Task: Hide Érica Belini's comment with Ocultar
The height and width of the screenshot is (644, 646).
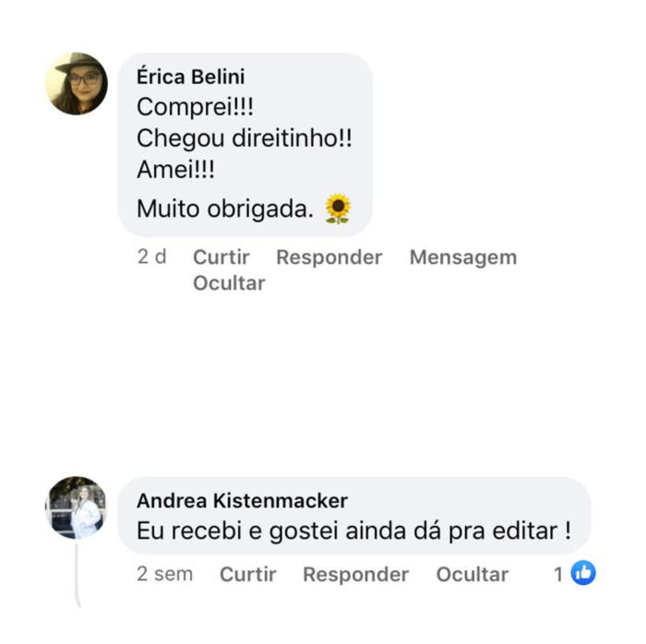Action: [229, 283]
